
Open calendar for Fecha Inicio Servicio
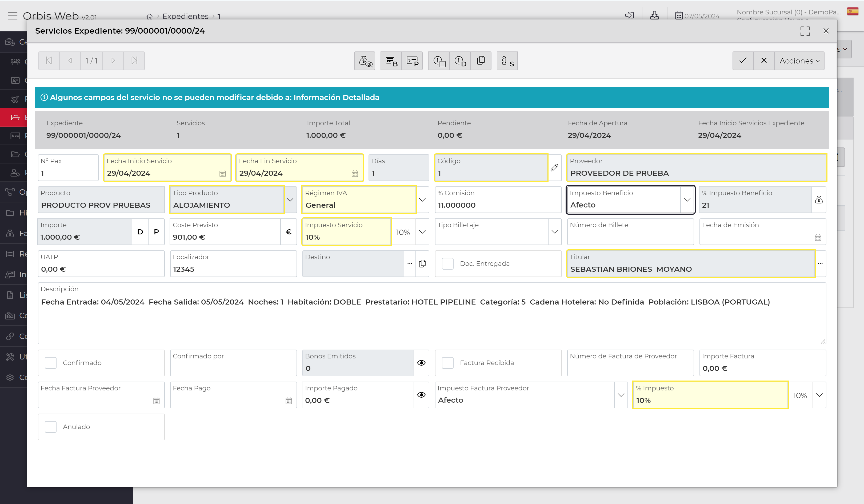pos(222,174)
